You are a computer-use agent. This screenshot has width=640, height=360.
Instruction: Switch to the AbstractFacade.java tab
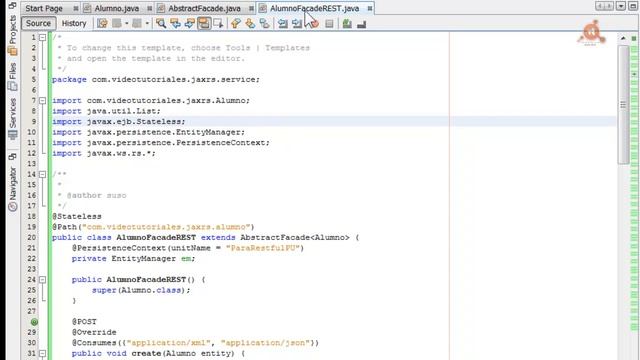(204, 8)
